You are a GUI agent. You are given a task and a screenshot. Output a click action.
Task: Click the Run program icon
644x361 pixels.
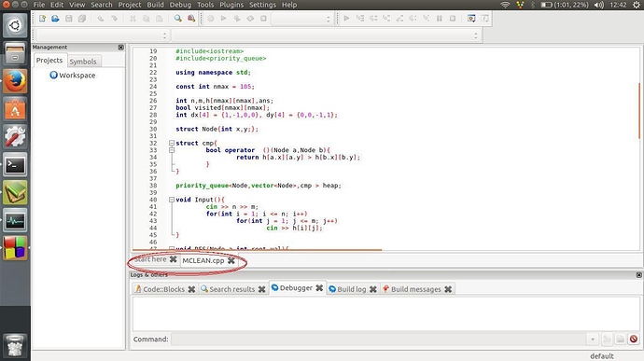223,19
